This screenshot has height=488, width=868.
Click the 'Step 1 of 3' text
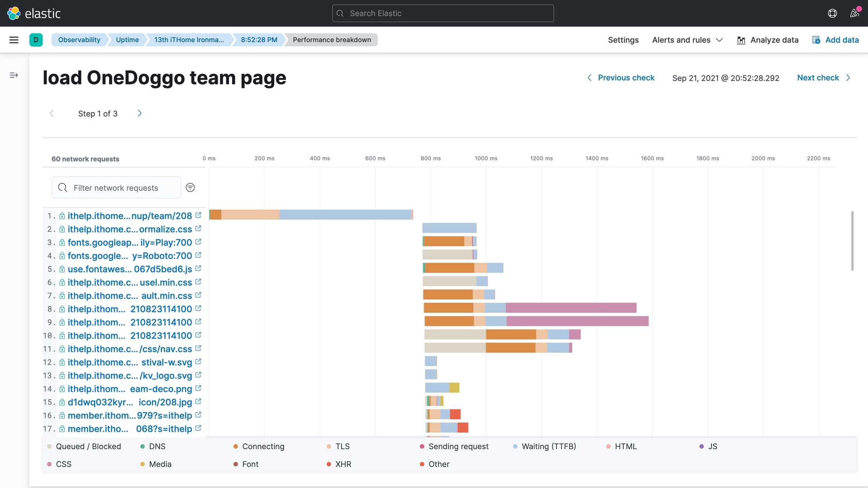pyautogui.click(x=98, y=113)
